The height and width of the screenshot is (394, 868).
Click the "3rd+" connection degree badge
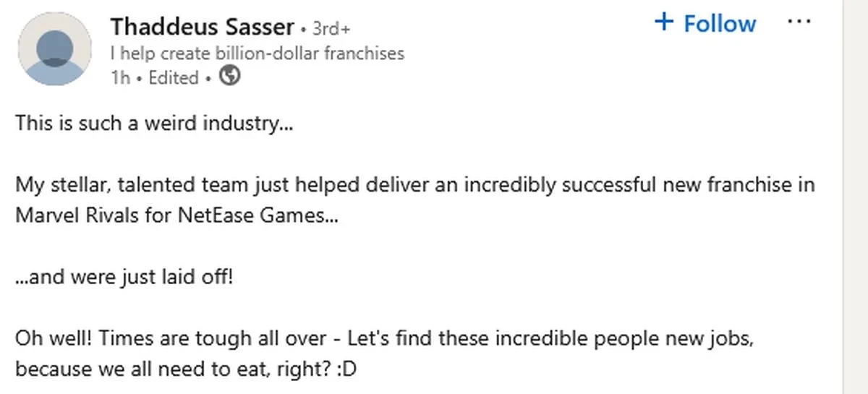(330, 29)
